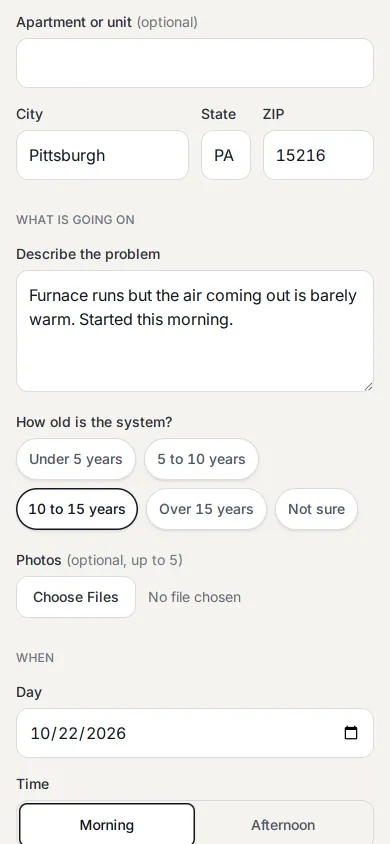Pick the Over 15 years option
This screenshot has height=844, width=390.
tap(206, 509)
